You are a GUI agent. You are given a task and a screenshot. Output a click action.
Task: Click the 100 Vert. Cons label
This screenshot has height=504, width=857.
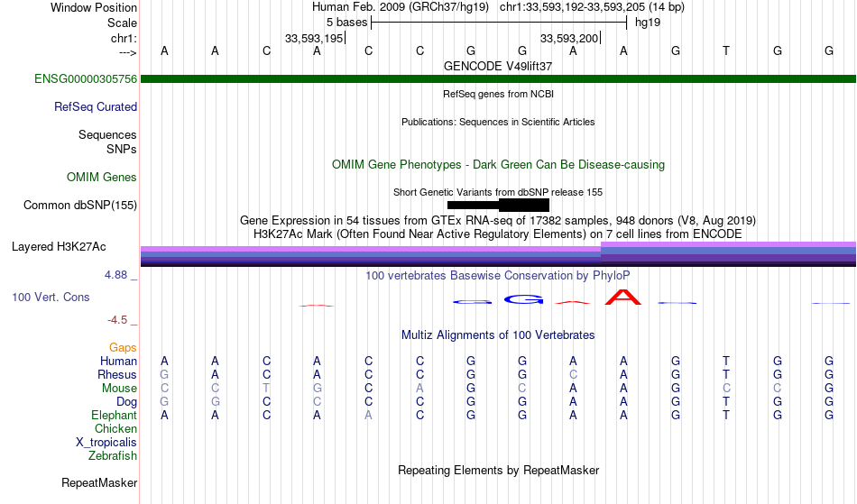pos(51,297)
